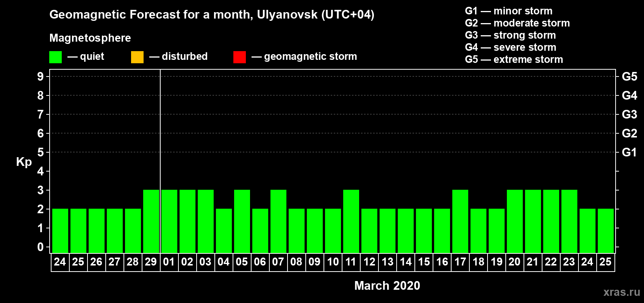
Task: Click the G2 right-axis label
Action: coord(630,133)
